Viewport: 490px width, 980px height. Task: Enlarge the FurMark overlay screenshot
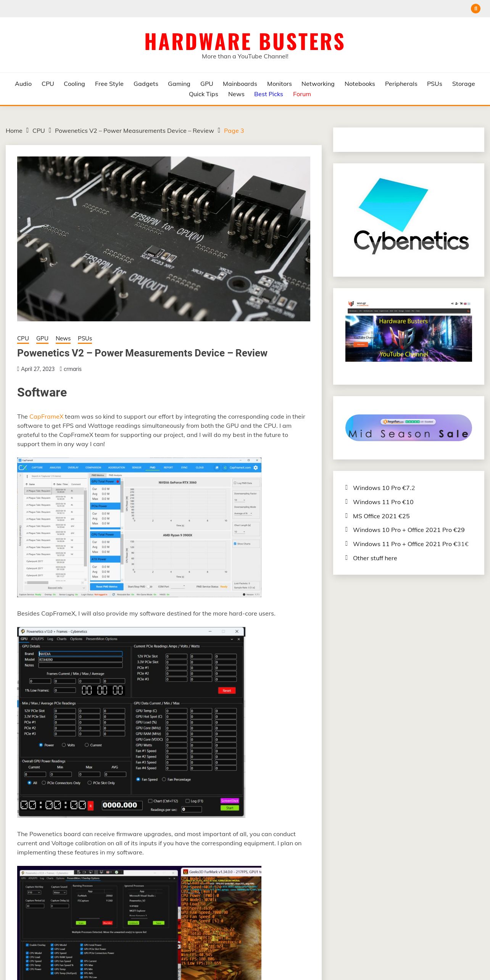point(139,923)
